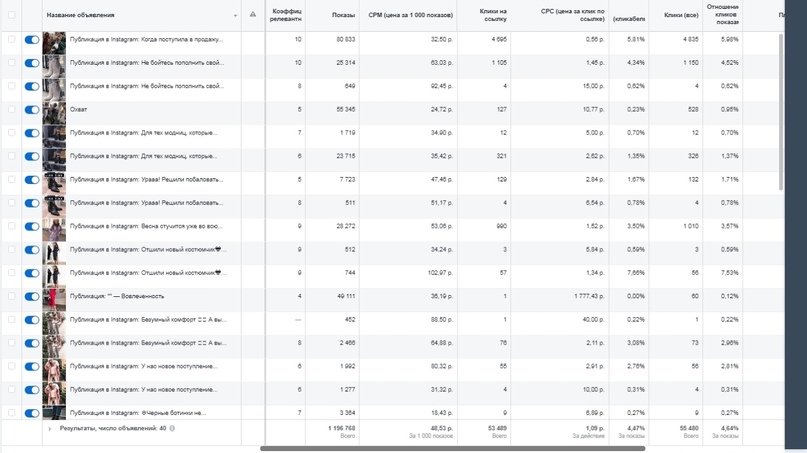This screenshot has width=807, height=453.
Task: Open thumbnail of 'Черные ботинки не' ad
Action: coord(54,413)
